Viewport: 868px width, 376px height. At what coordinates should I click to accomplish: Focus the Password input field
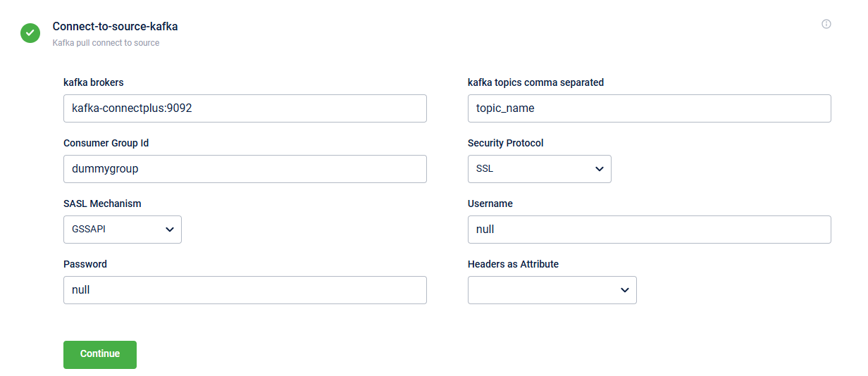point(244,290)
